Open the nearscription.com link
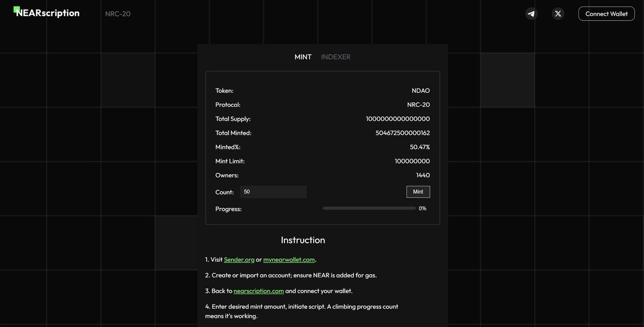Image resolution: width=644 pixels, height=327 pixels. tap(259, 291)
